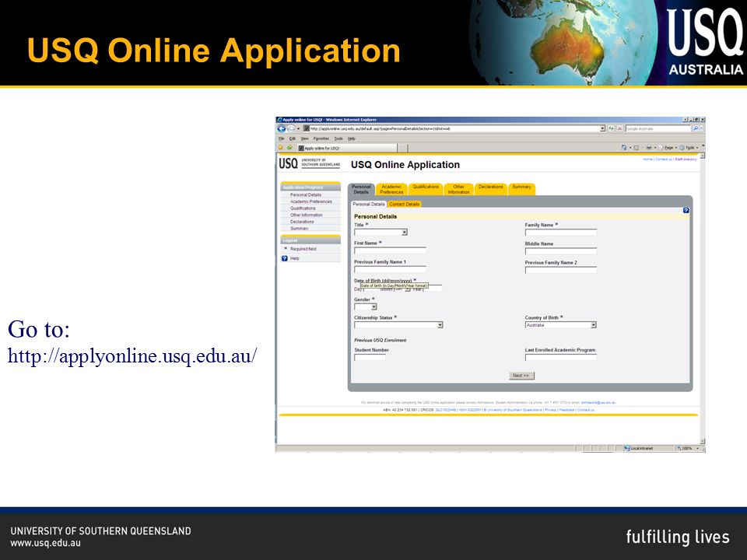Open the Page menu dropdown in command bar
Viewport: 747px width, 560px height.
point(668,148)
